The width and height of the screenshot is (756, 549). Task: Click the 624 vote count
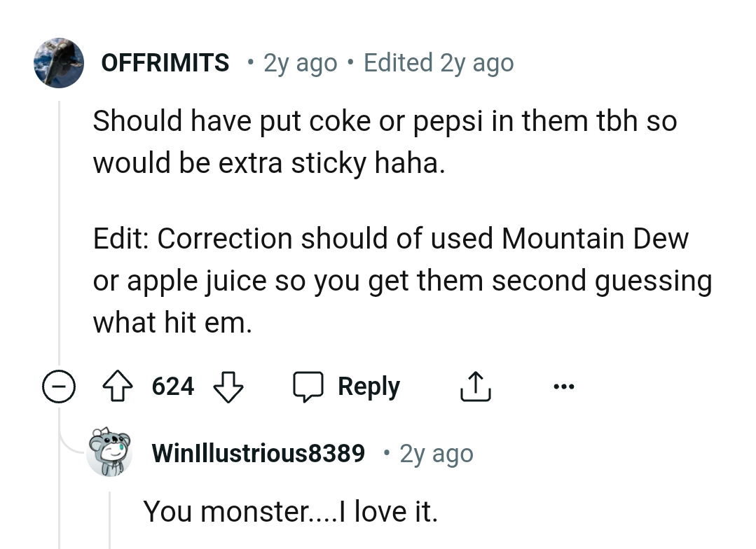click(x=172, y=386)
